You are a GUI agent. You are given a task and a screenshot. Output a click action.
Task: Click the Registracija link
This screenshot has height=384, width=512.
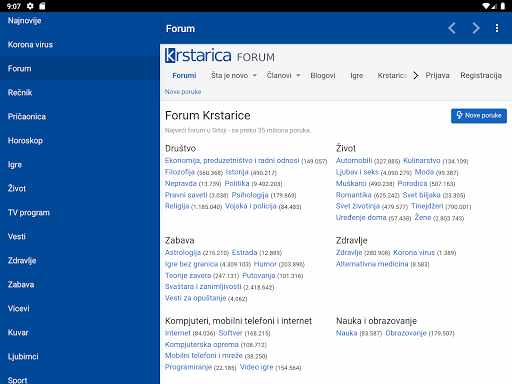pos(481,76)
